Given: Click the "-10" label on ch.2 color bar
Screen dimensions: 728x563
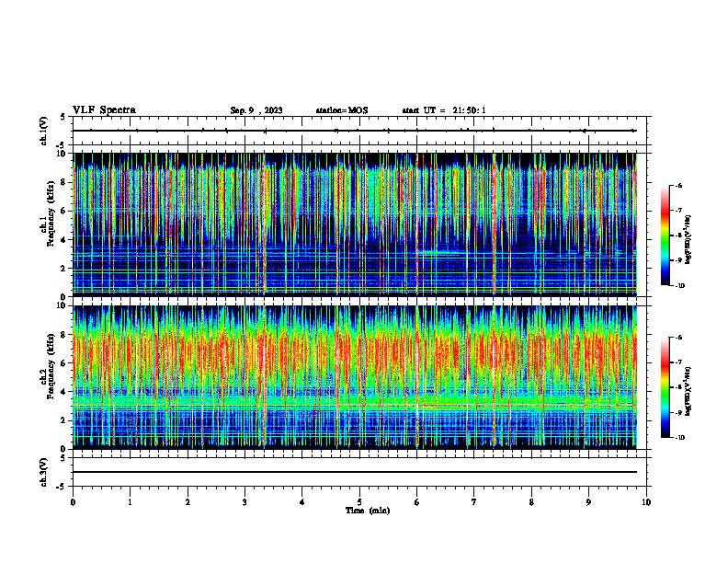Looking at the screenshot, I should pyautogui.click(x=680, y=438).
